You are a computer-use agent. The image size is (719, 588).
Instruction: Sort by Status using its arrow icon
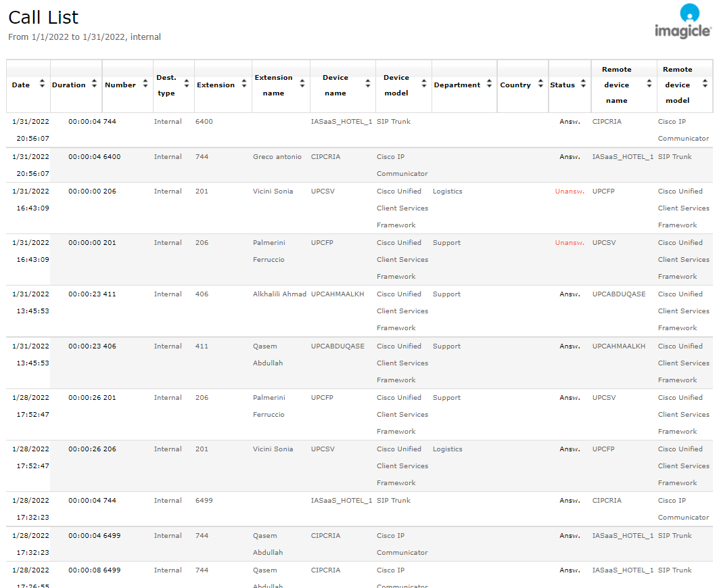[x=582, y=85]
